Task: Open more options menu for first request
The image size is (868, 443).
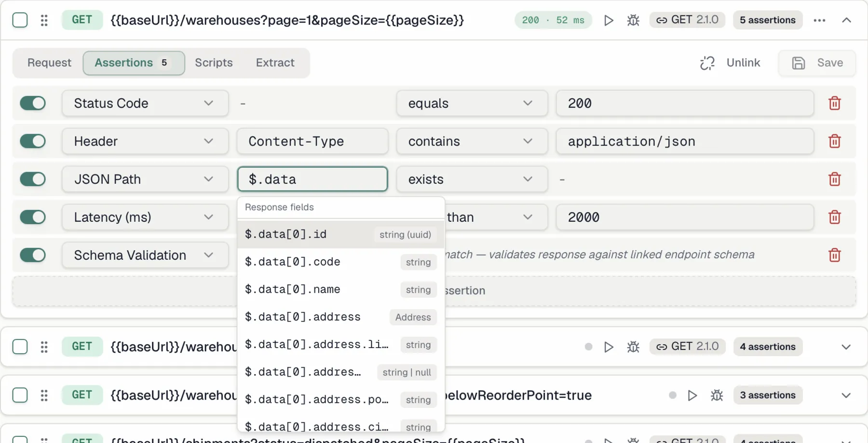Action: click(819, 20)
